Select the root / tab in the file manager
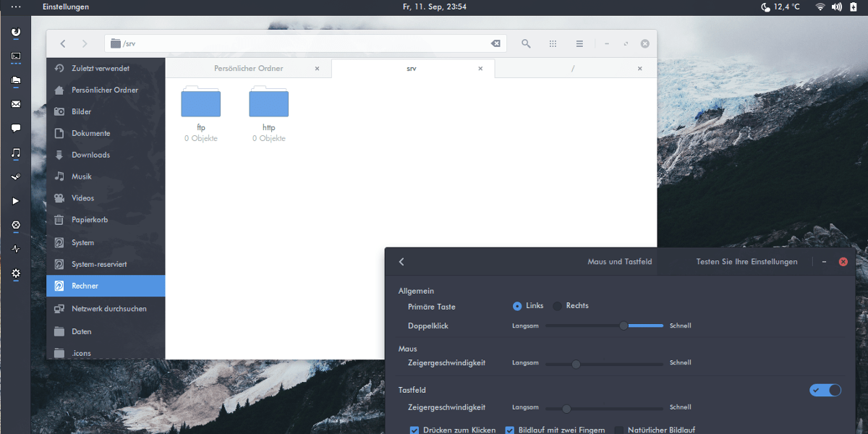The width and height of the screenshot is (868, 434). [x=574, y=68]
